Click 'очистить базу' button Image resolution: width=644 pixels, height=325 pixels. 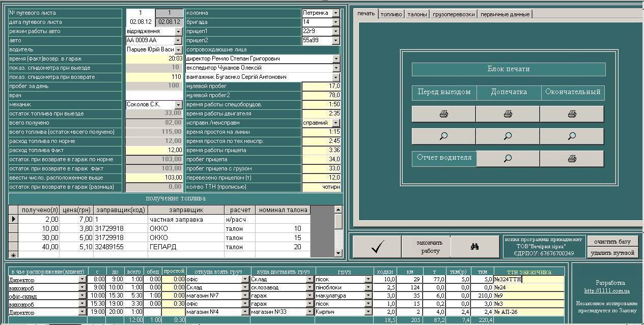click(612, 241)
